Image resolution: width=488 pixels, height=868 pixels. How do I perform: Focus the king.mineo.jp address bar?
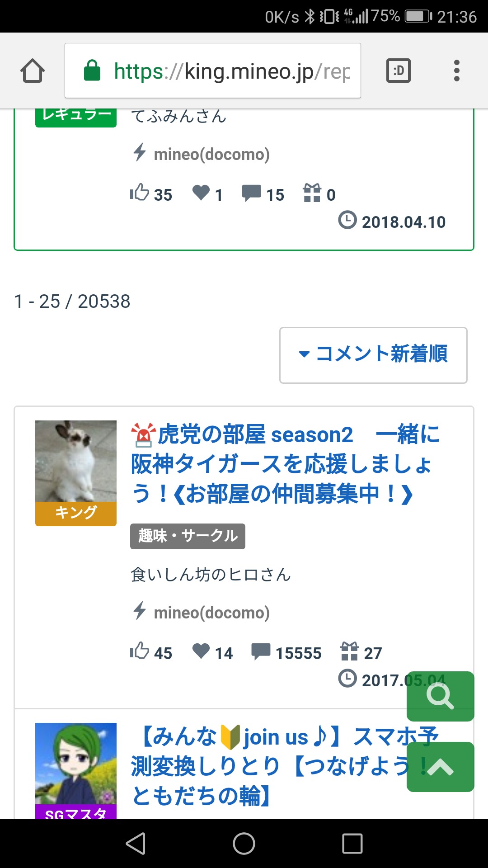click(213, 71)
